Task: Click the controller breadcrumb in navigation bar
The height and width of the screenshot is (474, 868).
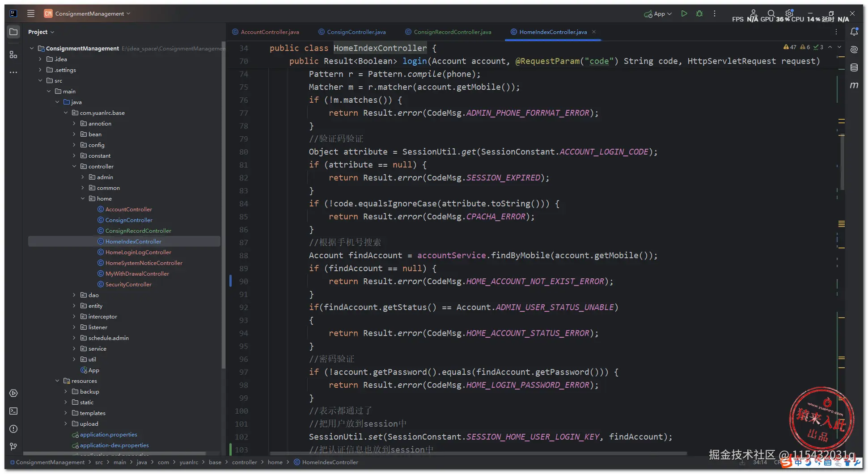Action: tap(244, 462)
